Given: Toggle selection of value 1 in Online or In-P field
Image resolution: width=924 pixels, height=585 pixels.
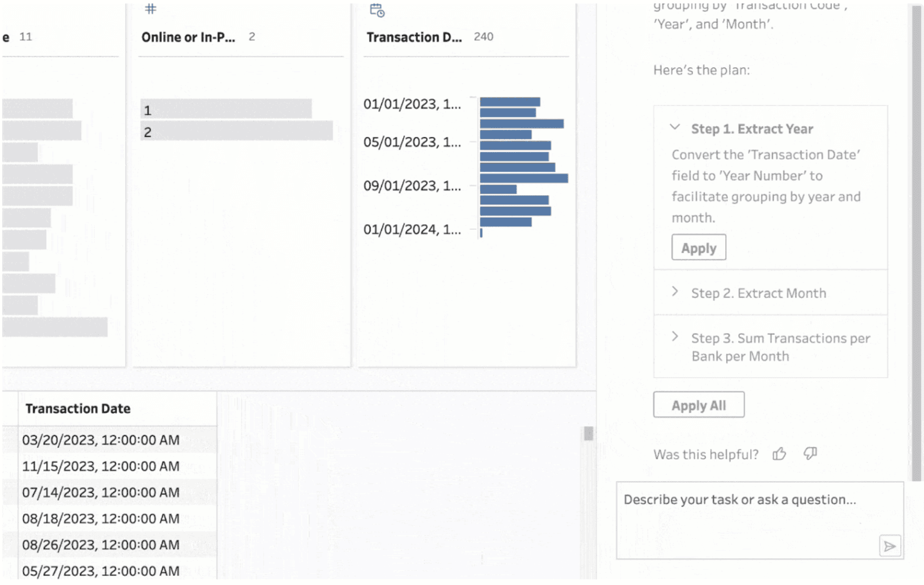Looking at the screenshot, I should [x=229, y=110].
